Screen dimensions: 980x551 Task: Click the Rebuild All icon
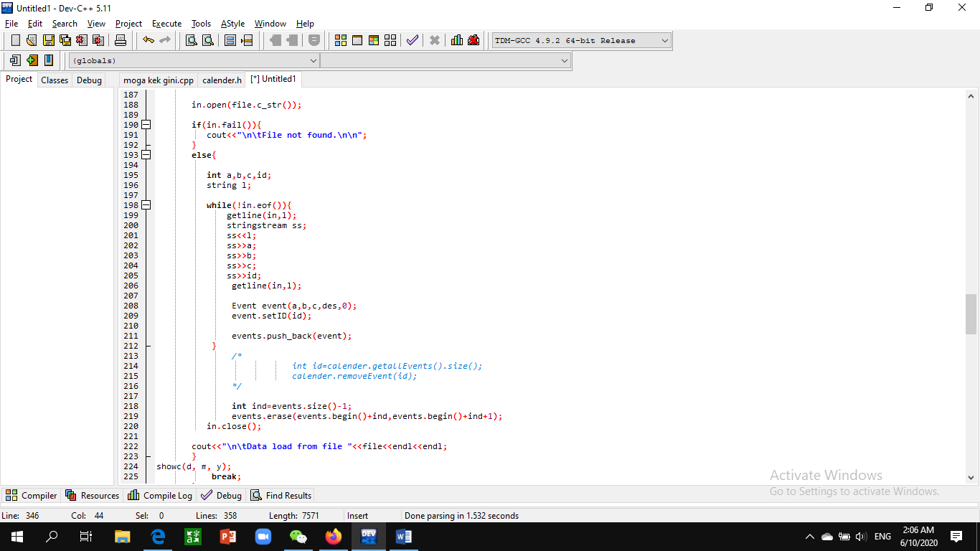(390, 40)
